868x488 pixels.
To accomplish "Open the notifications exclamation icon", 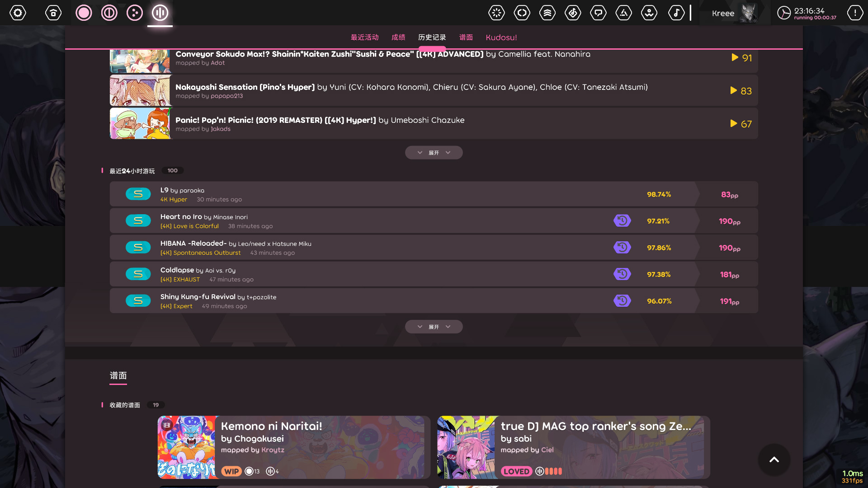I will tap(854, 13).
